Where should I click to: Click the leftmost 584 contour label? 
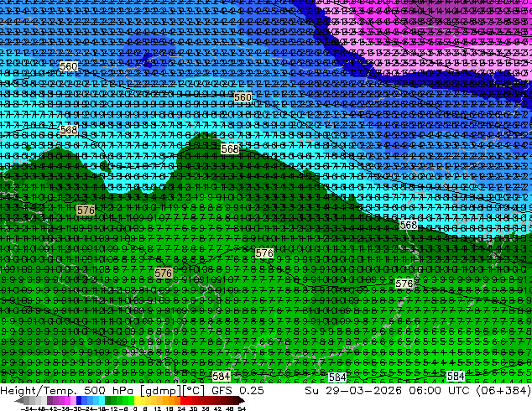point(222,376)
